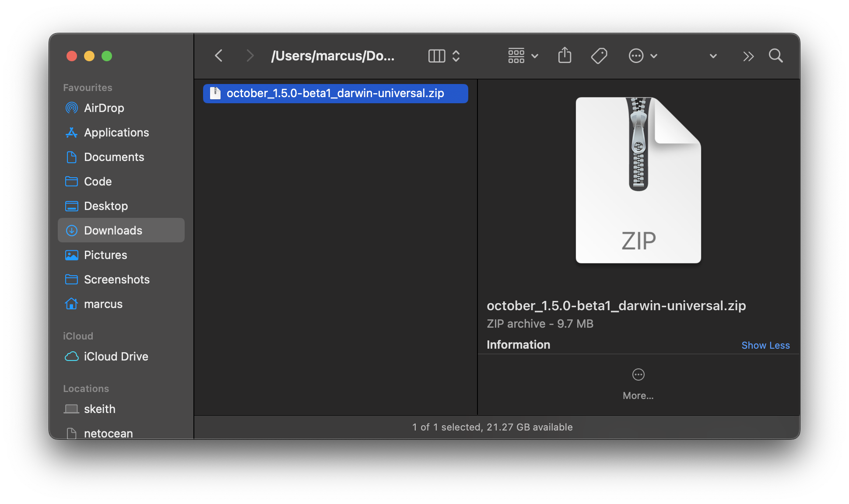Viewport: 849px width, 504px height.
Task: Click the Show Less link
Action: [x=765, y=345]
